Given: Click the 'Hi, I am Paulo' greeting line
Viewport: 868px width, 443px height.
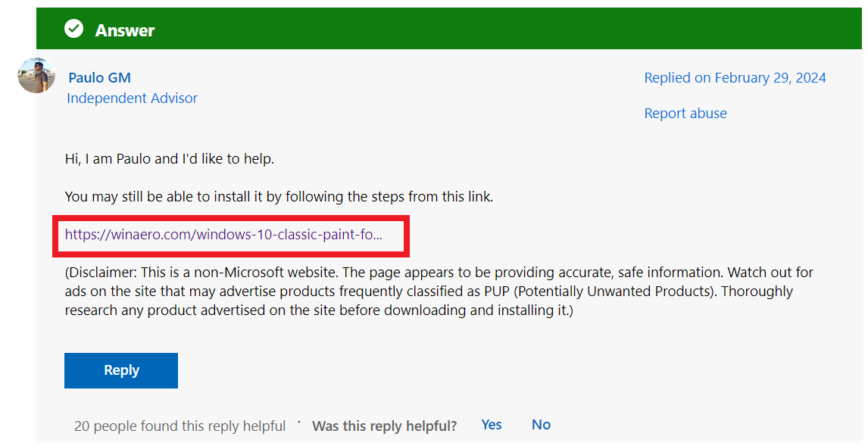Looking at the screenshot, I should click(x=170, y=160).
